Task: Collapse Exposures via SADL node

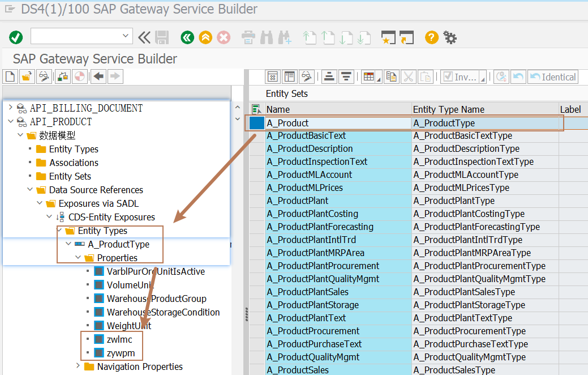Action: (40, 203)
